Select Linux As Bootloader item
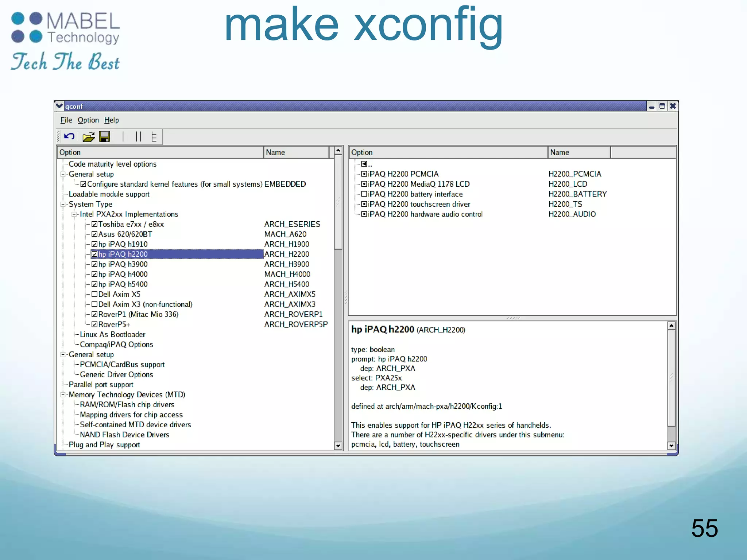 112,334
